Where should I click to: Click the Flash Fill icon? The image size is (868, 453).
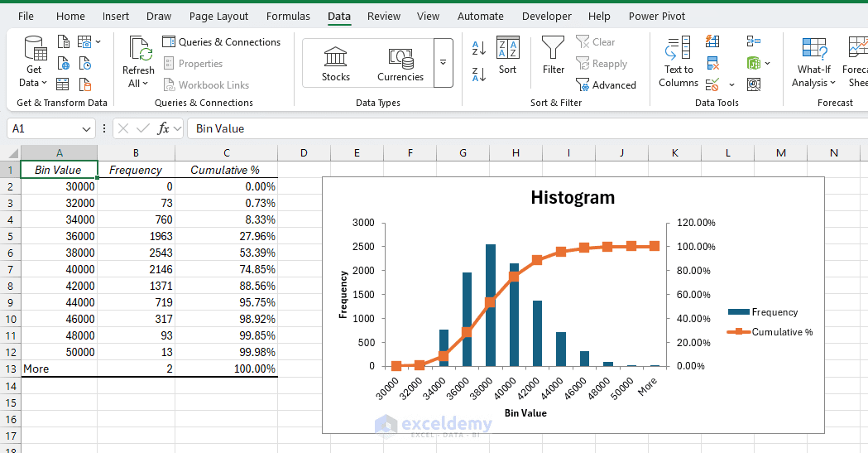(x=712, y=41)
